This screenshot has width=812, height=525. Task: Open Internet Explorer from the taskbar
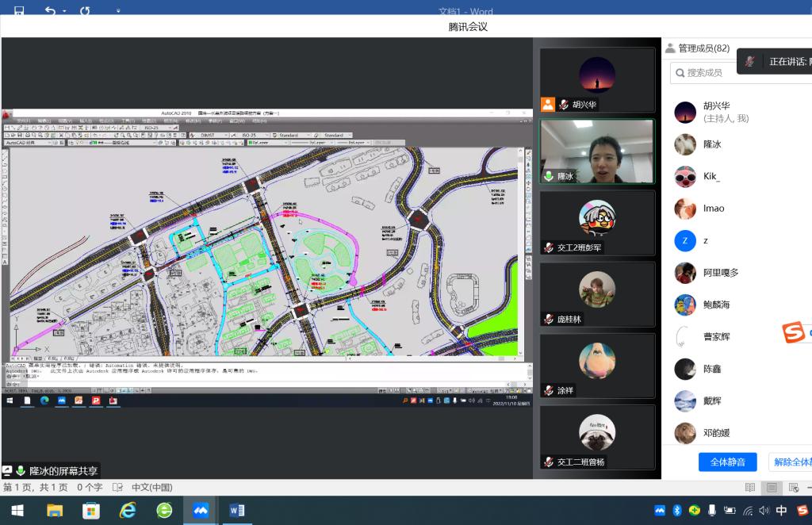127,511
